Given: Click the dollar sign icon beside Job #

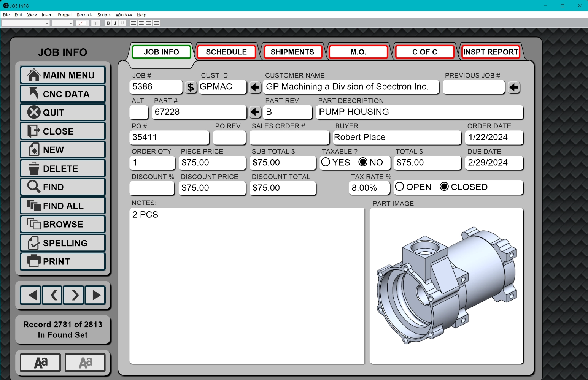Looking at the screenshot, I should [x=191, y=87].
